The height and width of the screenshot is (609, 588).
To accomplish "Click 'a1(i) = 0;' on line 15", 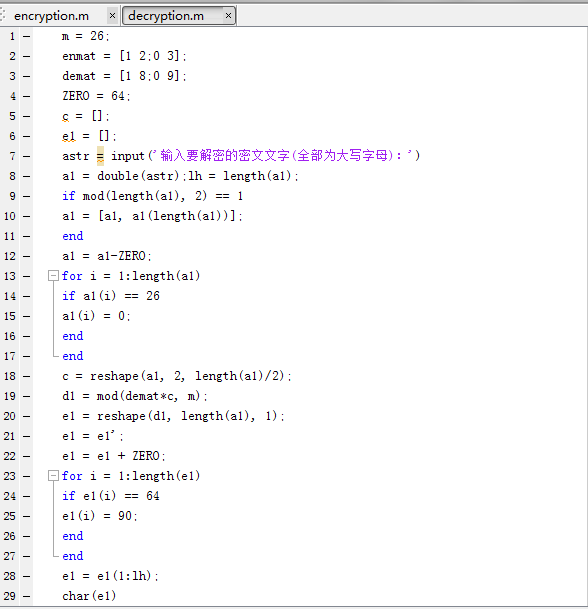I will click(x=96, y=316).
